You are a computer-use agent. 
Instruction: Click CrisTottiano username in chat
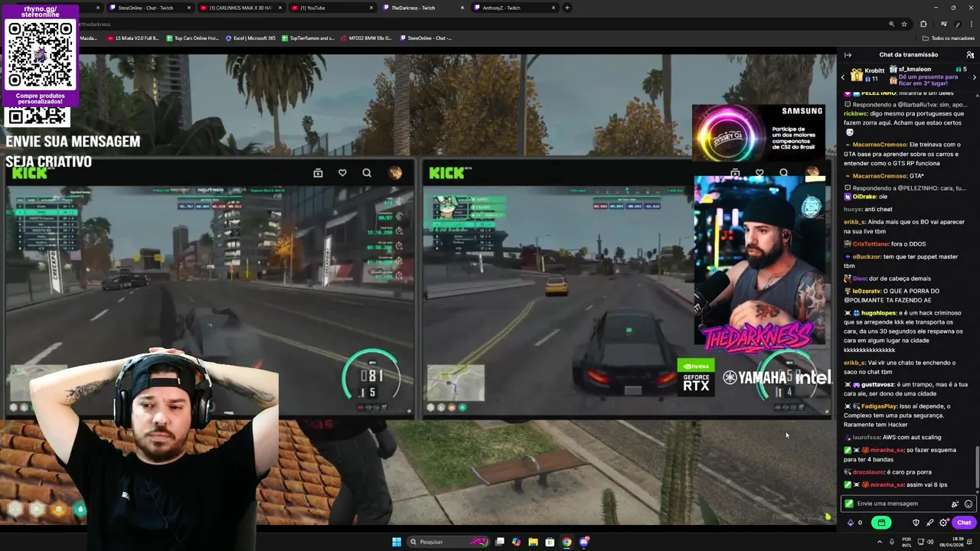(x=871, y=244)
